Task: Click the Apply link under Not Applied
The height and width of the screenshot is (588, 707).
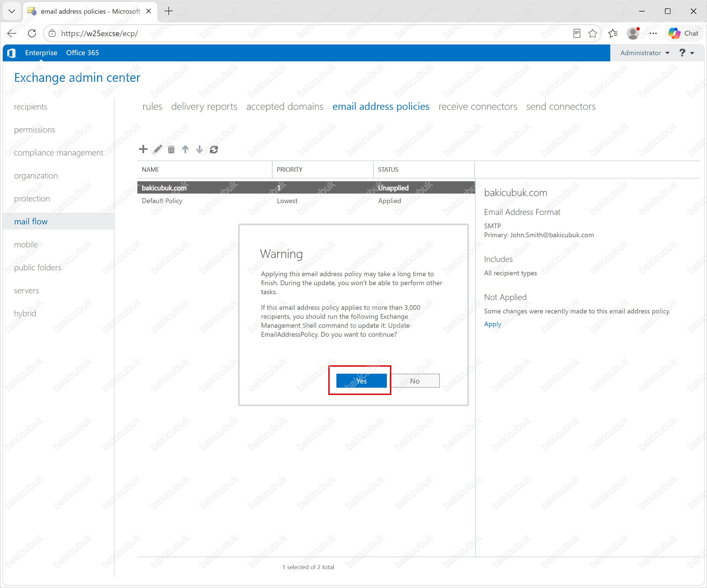Action: tap(493, 324)
